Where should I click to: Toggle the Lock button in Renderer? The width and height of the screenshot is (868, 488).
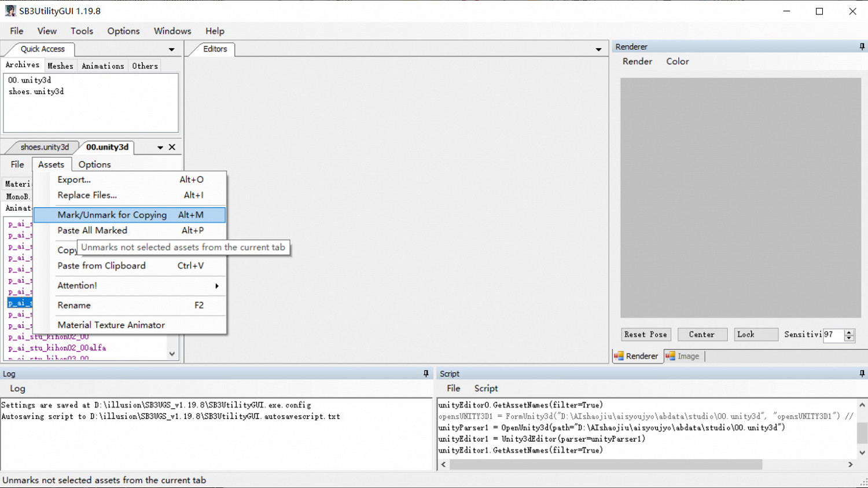click(756, 335)
